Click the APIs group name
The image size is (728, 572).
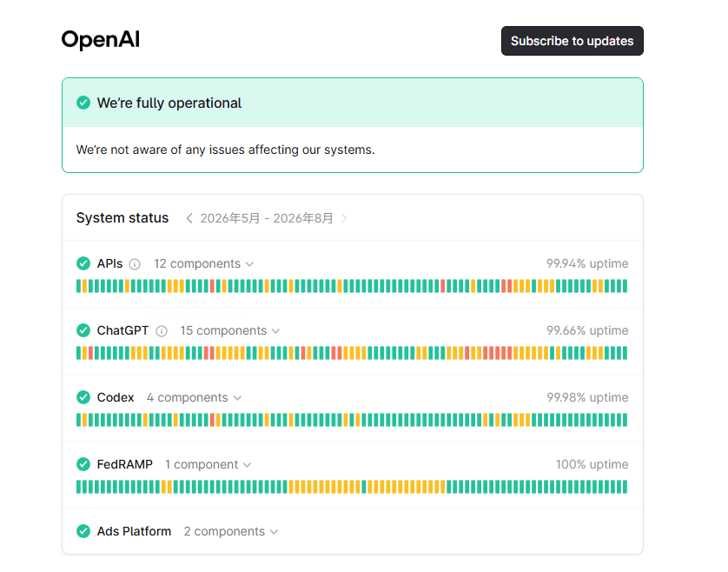click(x=109, y=264)
